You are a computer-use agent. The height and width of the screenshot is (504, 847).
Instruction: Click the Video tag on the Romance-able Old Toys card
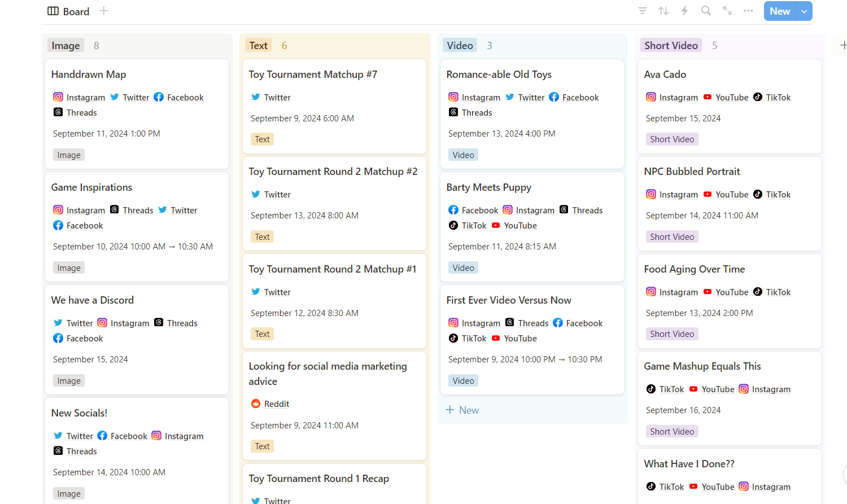coord(463,155)
